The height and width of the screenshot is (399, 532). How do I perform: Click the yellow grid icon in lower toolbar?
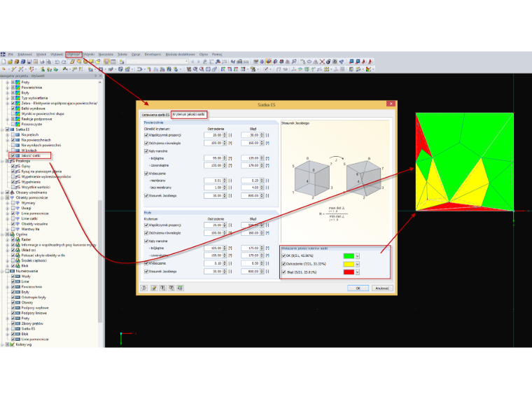pyautogui.click(x=326, y=69)
